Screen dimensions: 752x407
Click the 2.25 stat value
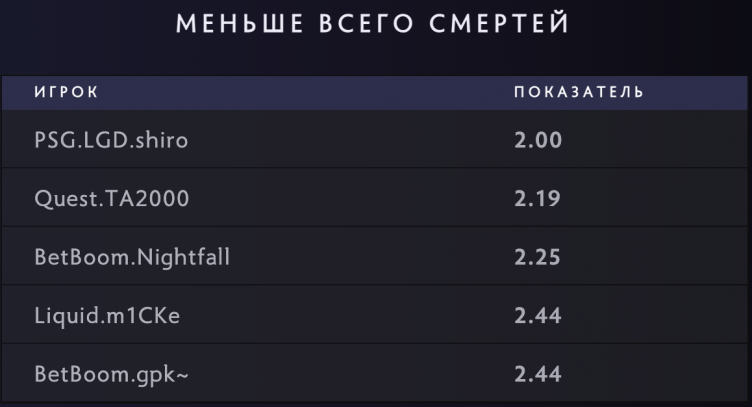[538, 258]
